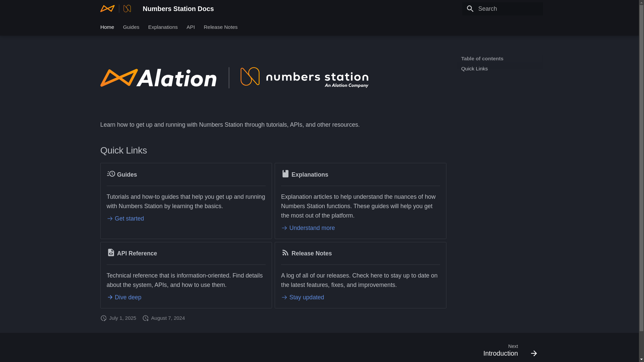The height and width of the screenshot is (362, 644).
Task: Click the arrow beside Dive deep
Action: 110,297
